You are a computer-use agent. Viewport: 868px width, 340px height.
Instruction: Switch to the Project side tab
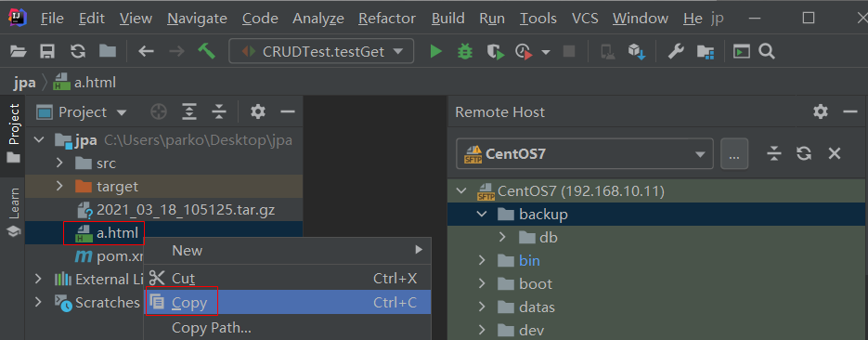pos(13,134)
